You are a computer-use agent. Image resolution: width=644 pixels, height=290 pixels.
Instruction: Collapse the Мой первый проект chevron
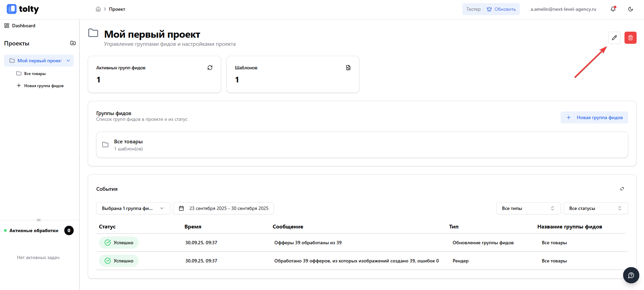click(x=68, y=61)
